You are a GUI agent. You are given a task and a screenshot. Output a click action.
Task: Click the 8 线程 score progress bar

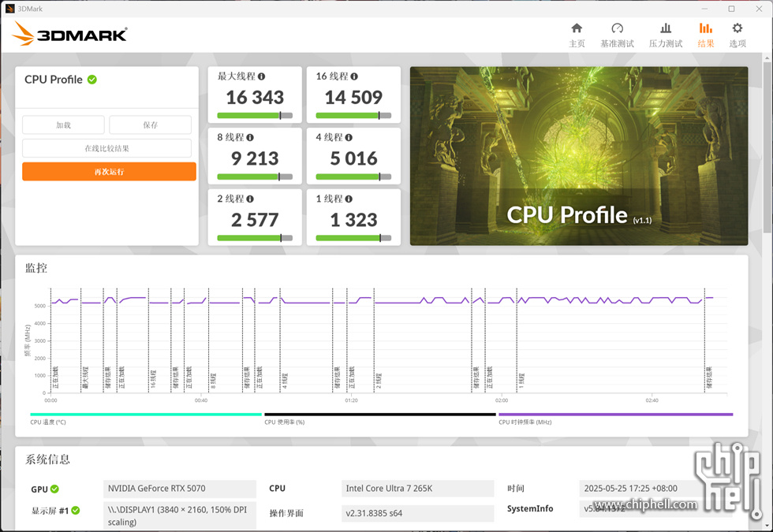point(255,177)
